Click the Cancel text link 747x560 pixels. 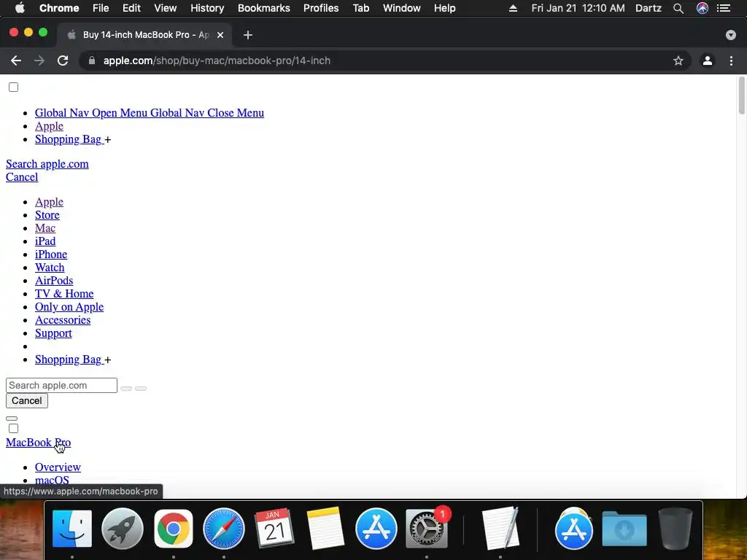tap(22, 177)
